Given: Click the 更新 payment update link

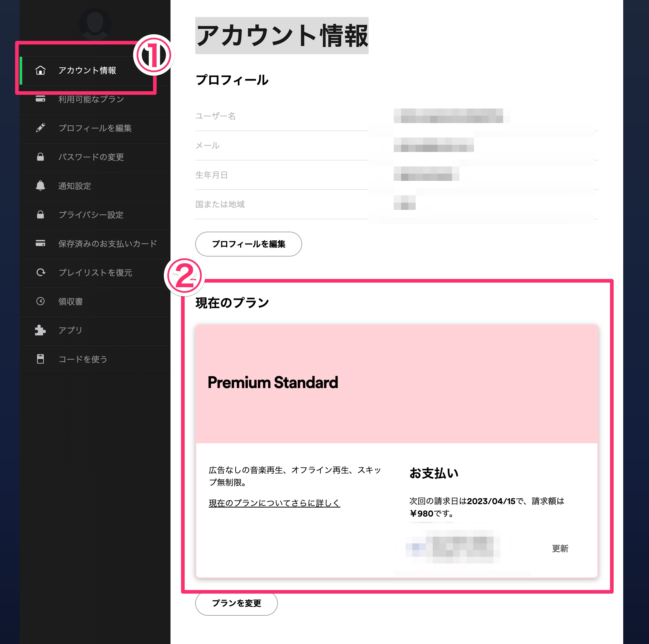Looking at the screenshot, I should click(x=560, y=549).
